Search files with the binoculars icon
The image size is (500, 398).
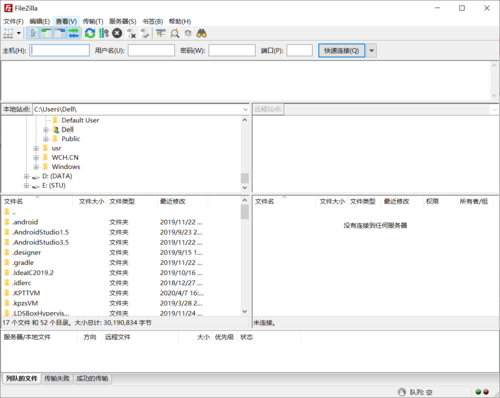201,33
